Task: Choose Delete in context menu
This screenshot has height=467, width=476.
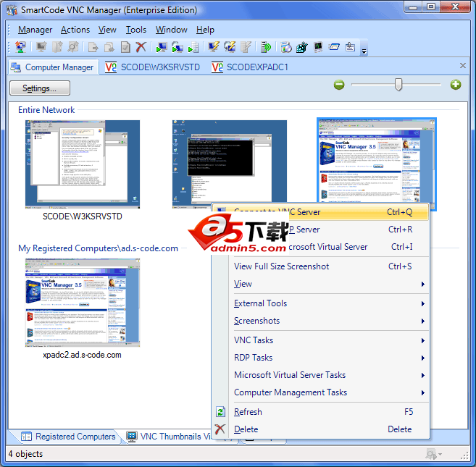Action: coord(320,429)
